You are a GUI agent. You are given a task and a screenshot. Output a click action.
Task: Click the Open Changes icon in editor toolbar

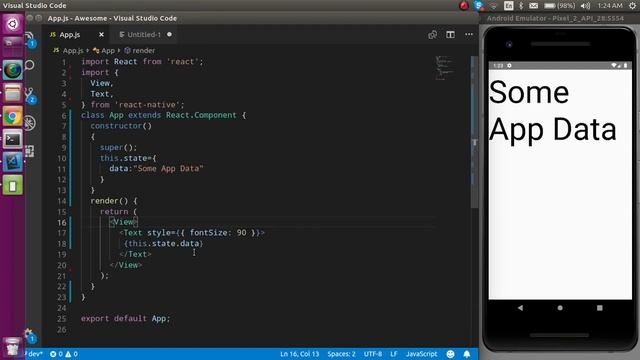(432, 35)
